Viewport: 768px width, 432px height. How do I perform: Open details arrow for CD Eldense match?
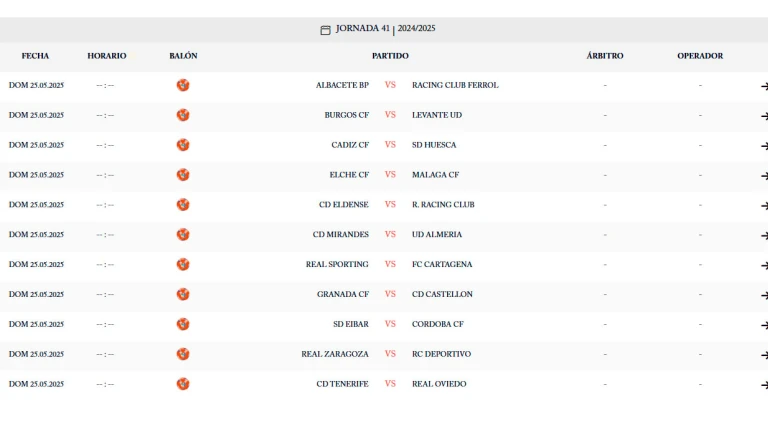764,206
